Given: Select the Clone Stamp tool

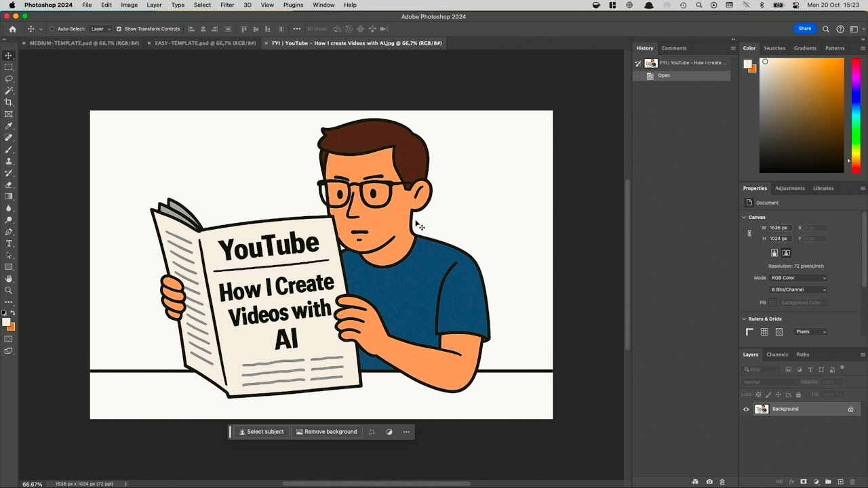Looking at the screenshot, I should pyautogui.click(x=9, y=161).
